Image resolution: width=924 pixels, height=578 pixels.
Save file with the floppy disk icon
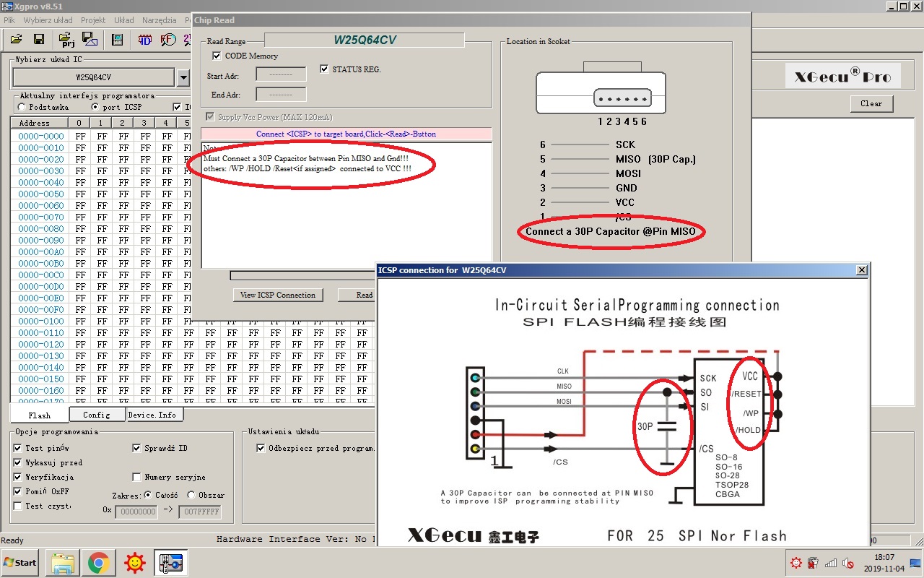tap(39, 40)
